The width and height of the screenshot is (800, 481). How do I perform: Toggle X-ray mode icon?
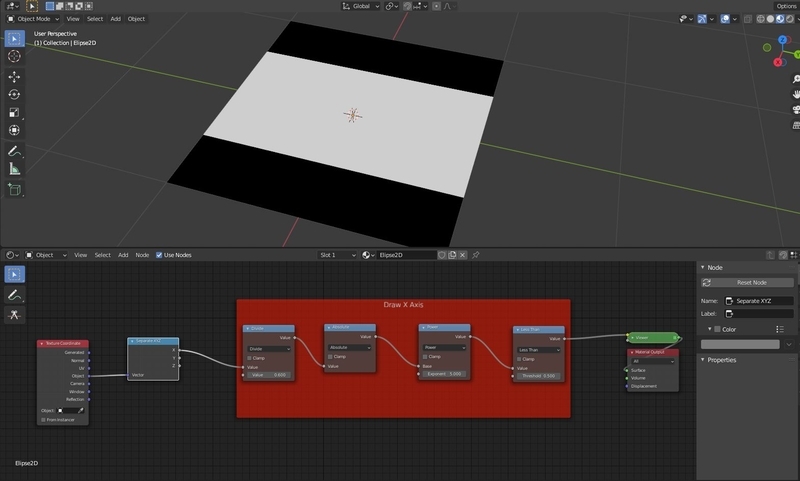point(747,19)
